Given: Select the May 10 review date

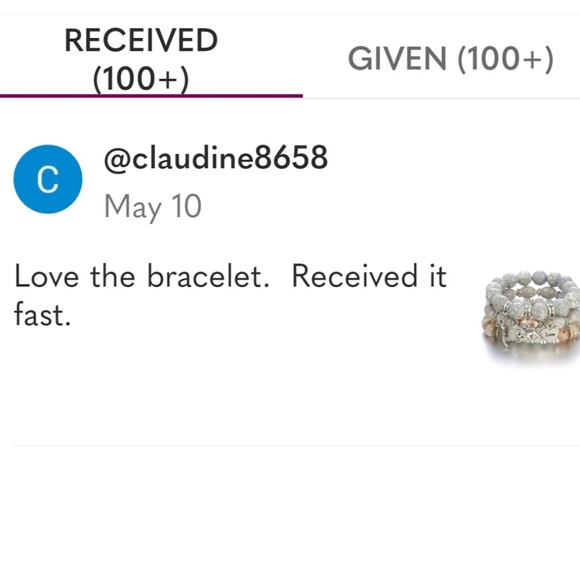Looking at the screenshot, I should pos(153,207).
